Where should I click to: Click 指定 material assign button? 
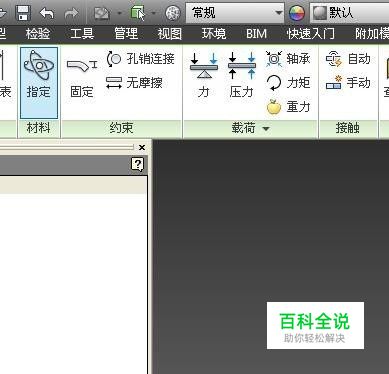coord(39,83)
